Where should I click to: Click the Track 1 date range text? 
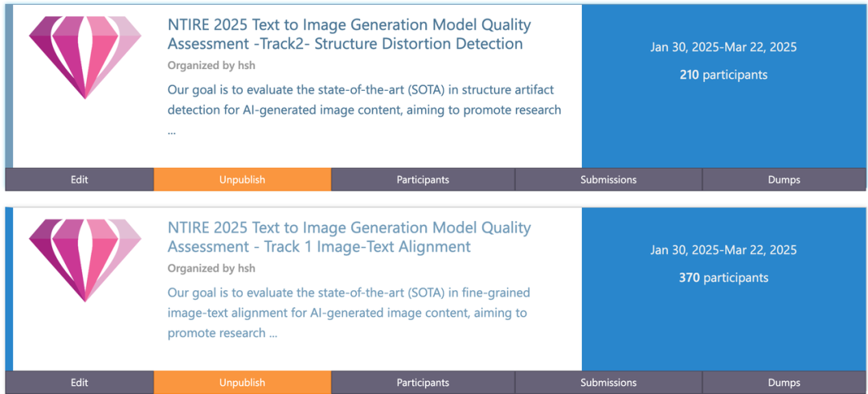click(723, 250)
